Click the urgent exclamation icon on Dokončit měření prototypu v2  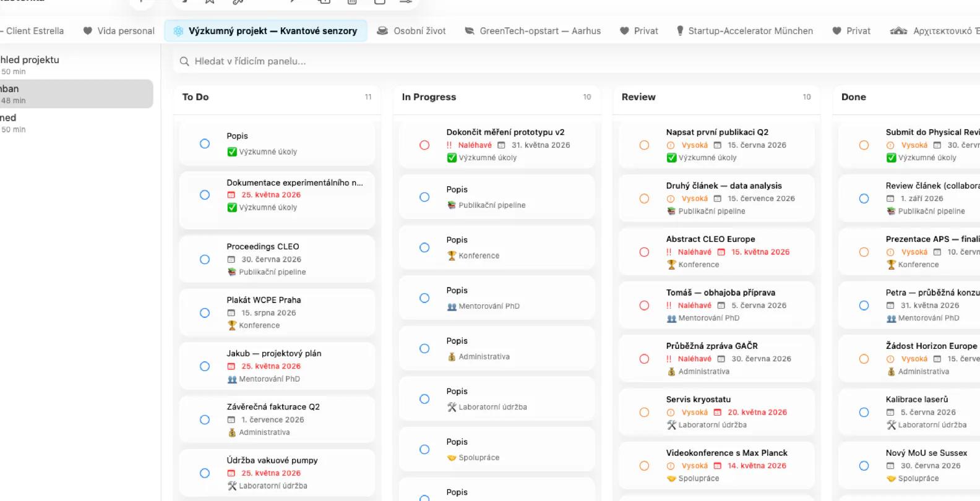point(449,145)
